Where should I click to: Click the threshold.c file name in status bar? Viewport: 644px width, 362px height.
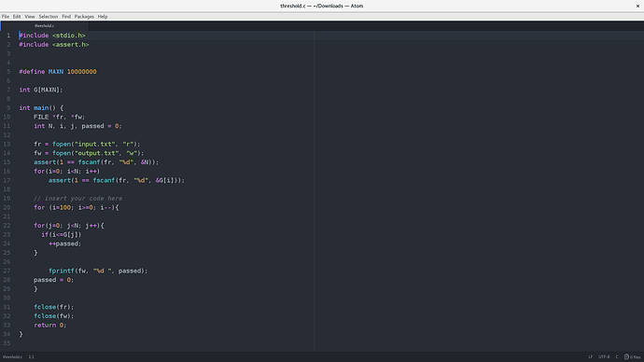tap(12, 356)
